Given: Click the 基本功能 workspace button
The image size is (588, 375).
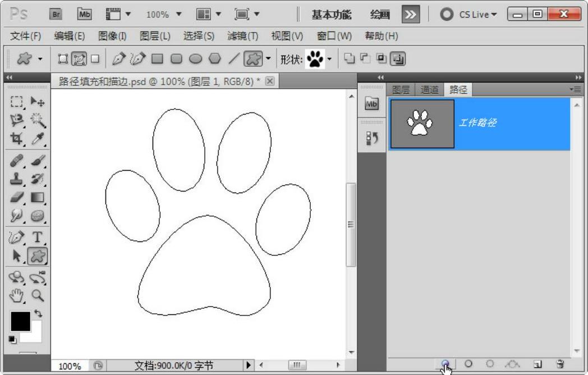Looking at the screenshot, I should tap(332, 15).
